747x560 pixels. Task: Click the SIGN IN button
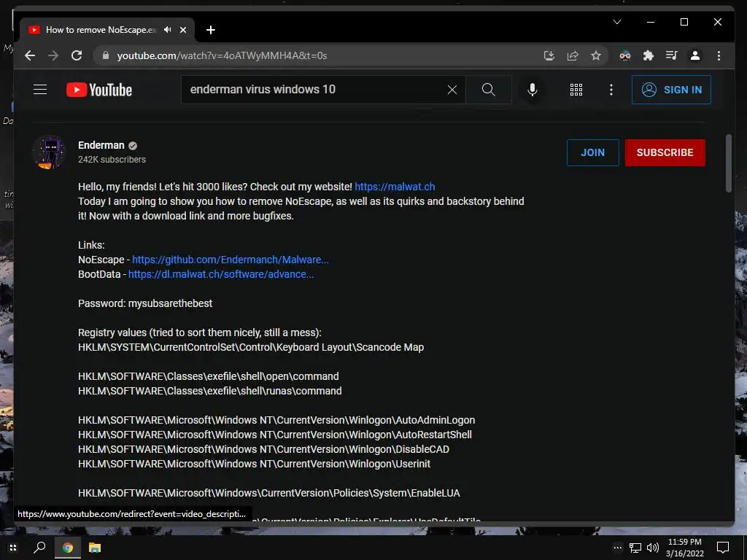[x=671, y=90]
